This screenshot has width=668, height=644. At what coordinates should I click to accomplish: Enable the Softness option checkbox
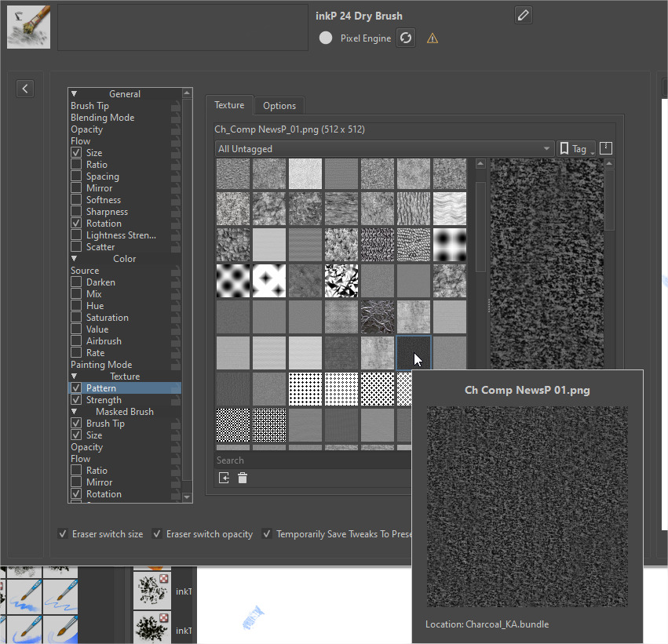tap(76, 200)
